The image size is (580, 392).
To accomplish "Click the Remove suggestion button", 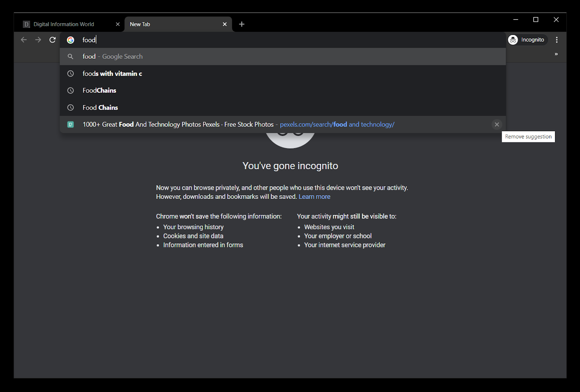I will (528, 137).
